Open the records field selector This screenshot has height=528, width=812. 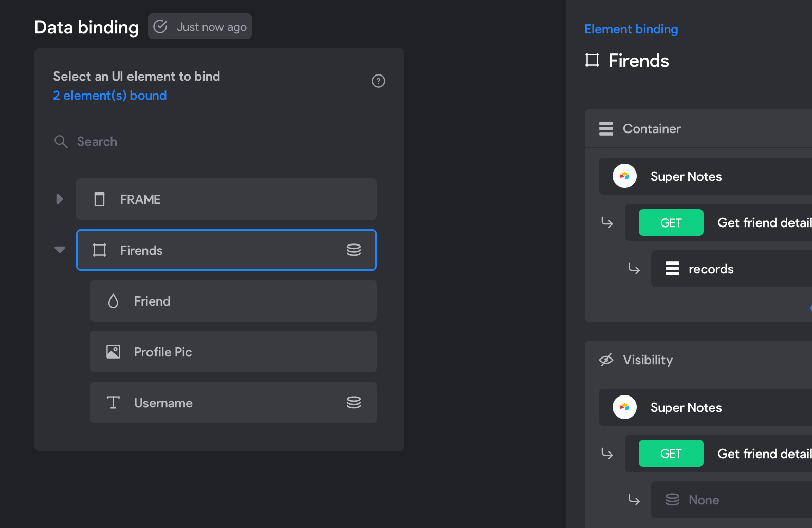731,269
